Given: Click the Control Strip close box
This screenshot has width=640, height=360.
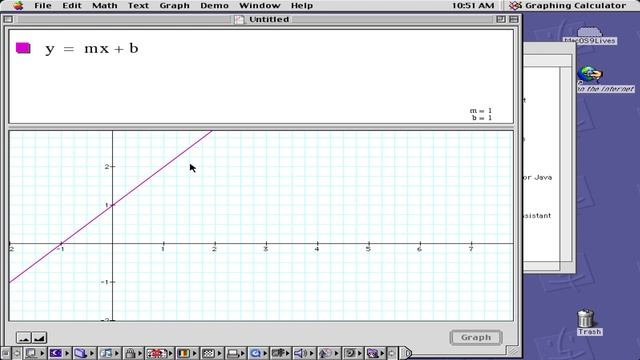Looking at the screenshot, I should (x=6, y=353).
